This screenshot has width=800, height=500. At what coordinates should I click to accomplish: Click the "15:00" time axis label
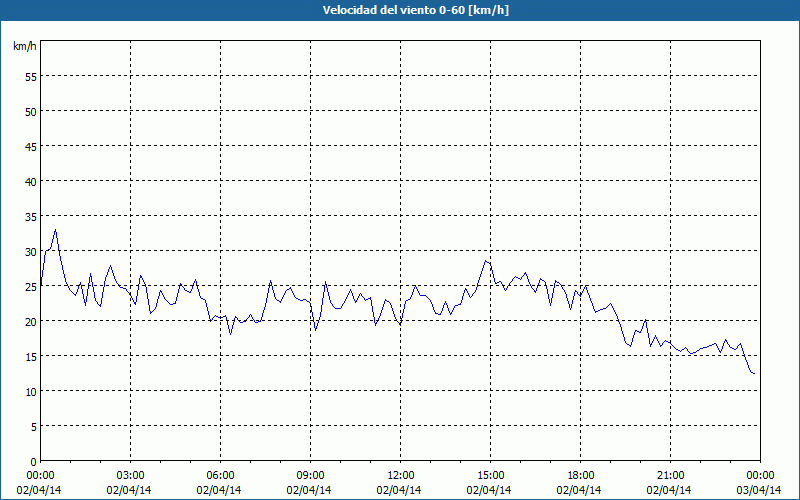coord(490,476)
